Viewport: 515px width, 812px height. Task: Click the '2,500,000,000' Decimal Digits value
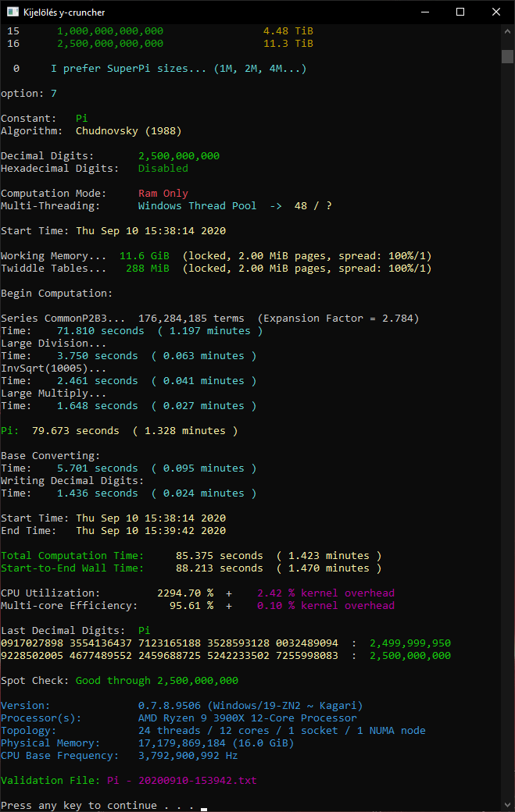179,156
